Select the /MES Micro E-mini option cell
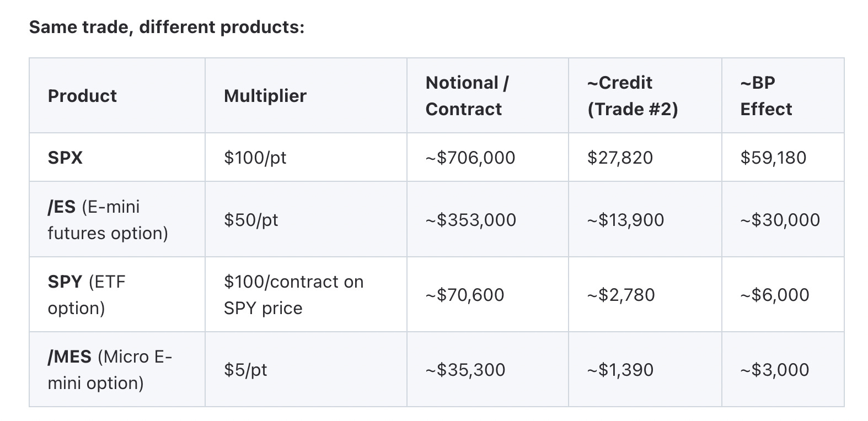 pos(110,370)
